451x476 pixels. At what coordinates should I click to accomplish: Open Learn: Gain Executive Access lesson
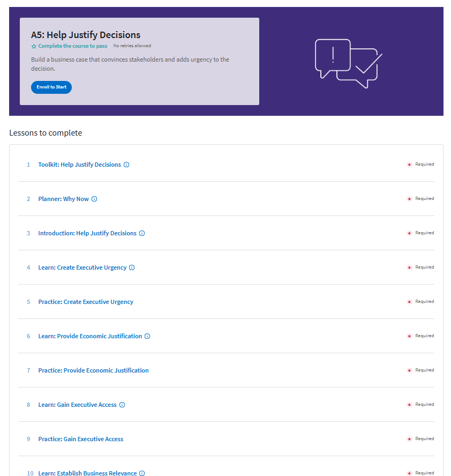pyautogui.click(x=77, y=405)
